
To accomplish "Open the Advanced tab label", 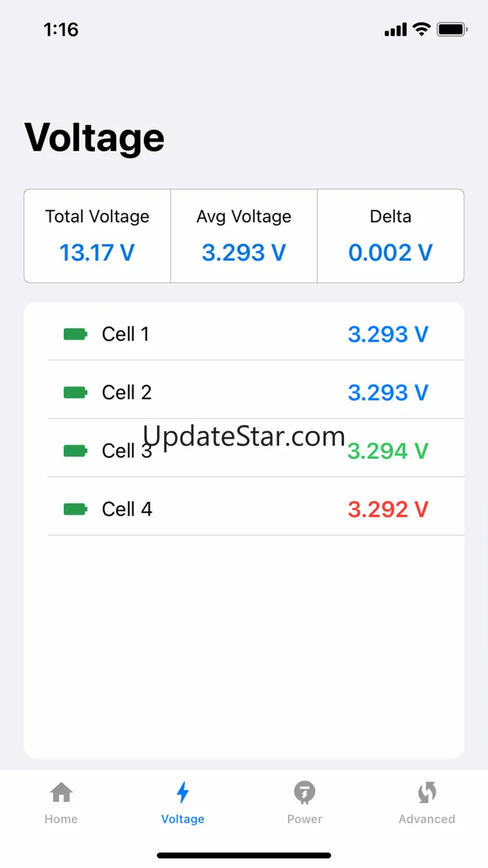I will click(x=427, y=819).
